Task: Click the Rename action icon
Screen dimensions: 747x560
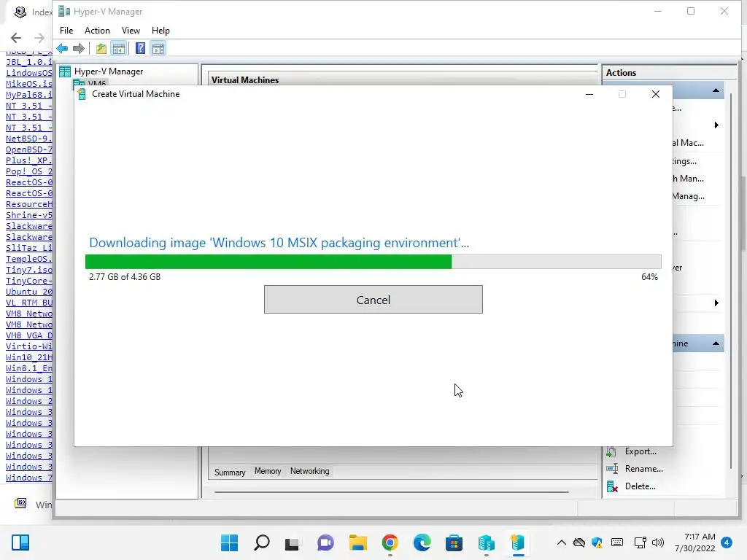Action: click(612, 469)
